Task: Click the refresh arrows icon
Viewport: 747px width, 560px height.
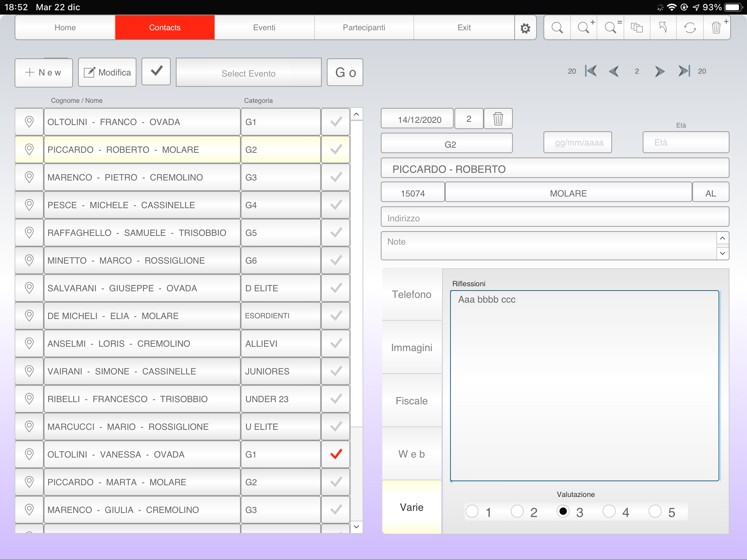Action: [x=690, y=28]
